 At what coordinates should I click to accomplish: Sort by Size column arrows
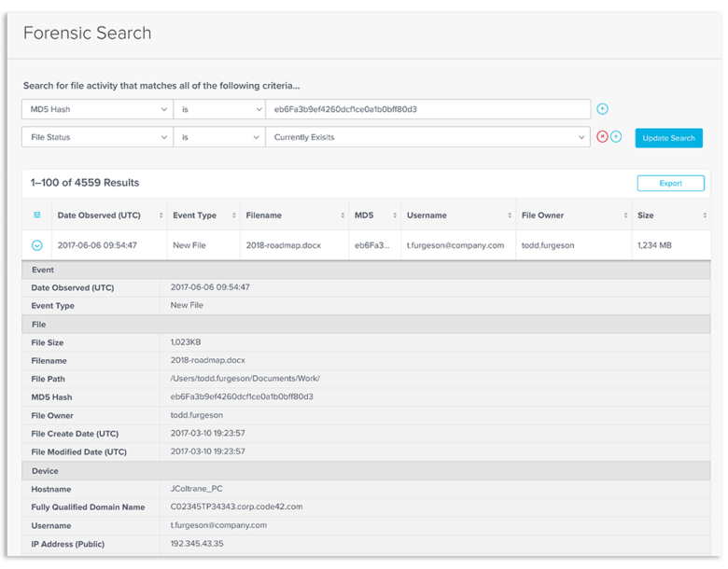tap(705, 215)
